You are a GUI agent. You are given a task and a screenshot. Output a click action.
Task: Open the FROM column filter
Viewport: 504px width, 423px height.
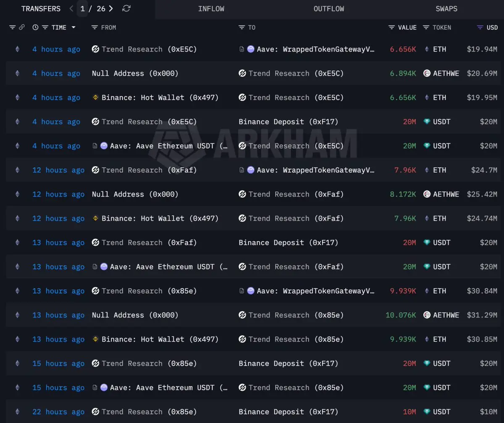click(94, 27)
